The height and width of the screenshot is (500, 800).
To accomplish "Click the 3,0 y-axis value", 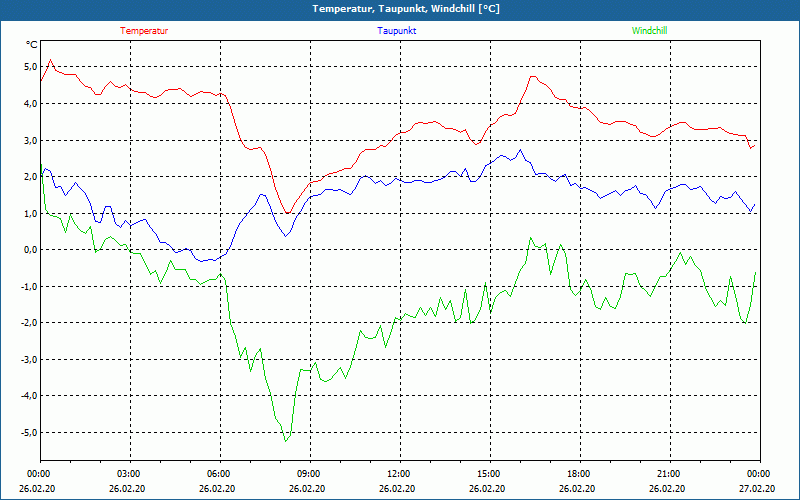I will coord(29,140).
